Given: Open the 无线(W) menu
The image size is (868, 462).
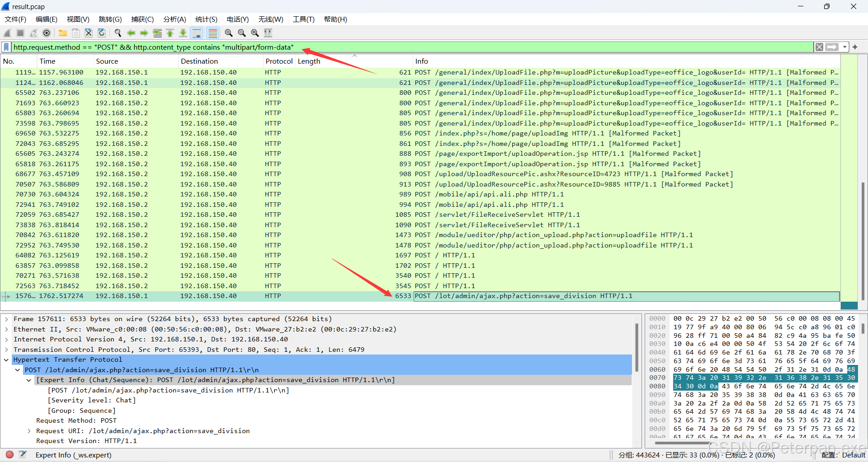Looking at the screenshot, I should (x=271, y=19).
